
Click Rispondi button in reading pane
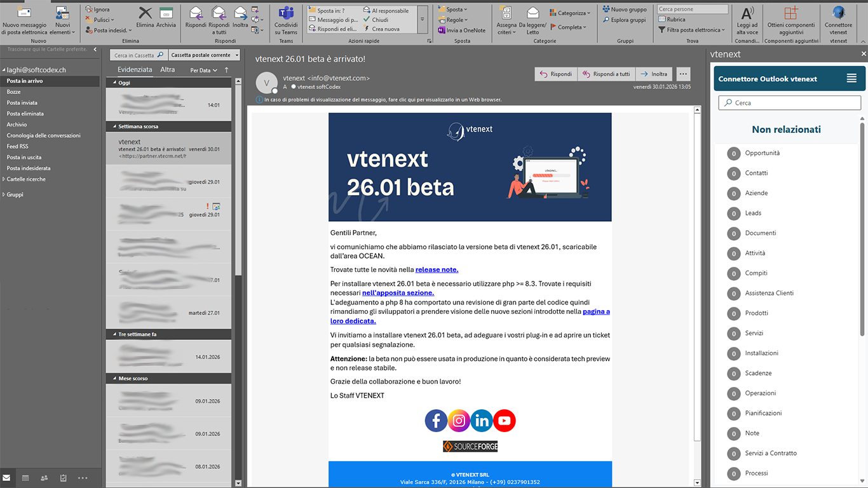tap(555, 74)
